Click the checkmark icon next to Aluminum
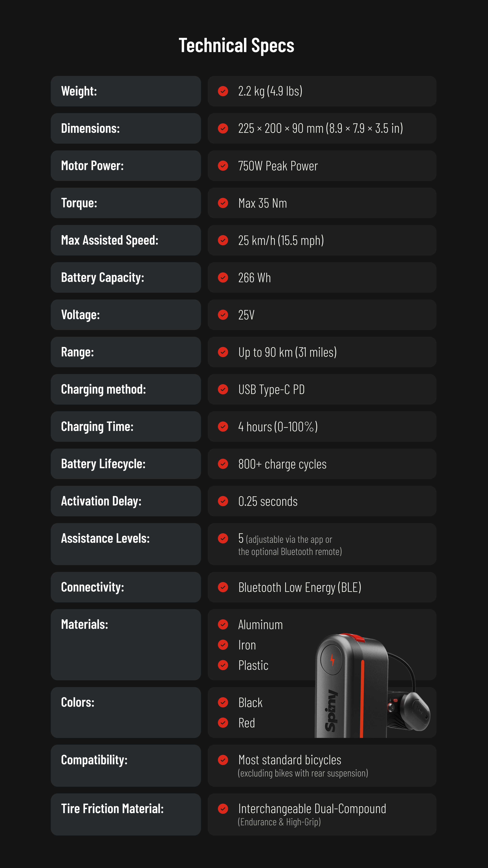Screen dimensions: 488x868 (x=223, y=624)
